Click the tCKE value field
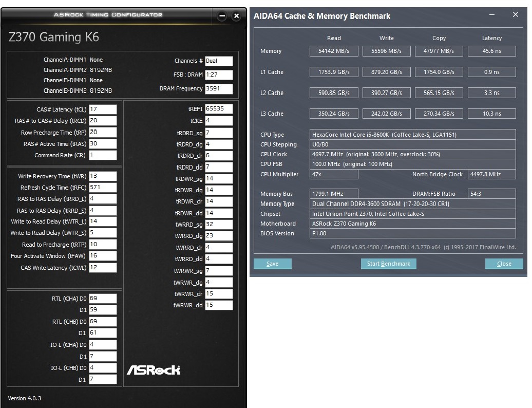 pyautogui.click(x=219, y=121)
